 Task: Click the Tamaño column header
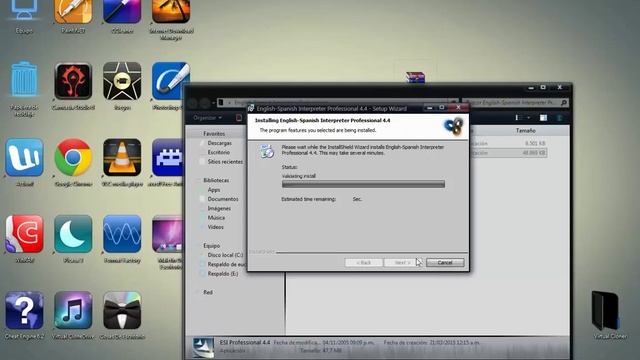click(x=525, y=131)
